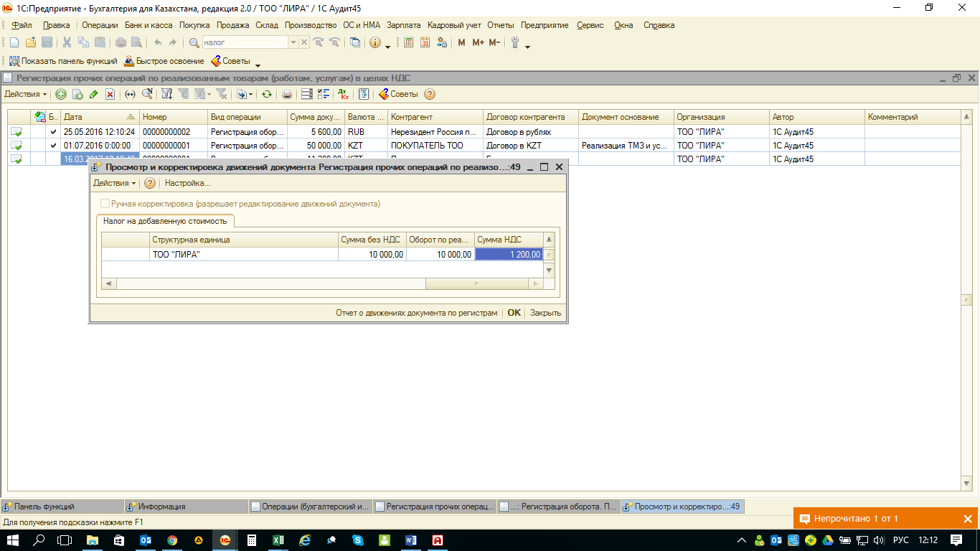Open the Покупка menu
This screenshot has width=980, height=551.
(x=194, y=25)
